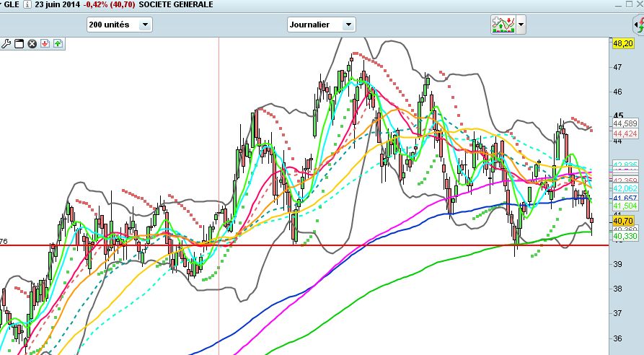
Task: Click the blue 41,657 price label
Action: point(625,198)
